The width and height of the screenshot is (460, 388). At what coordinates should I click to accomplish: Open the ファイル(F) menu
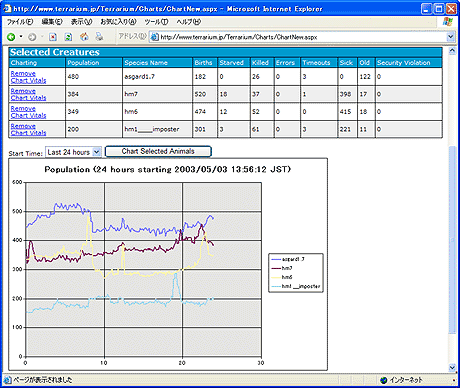pyautogui.click(x=20, y=22)
